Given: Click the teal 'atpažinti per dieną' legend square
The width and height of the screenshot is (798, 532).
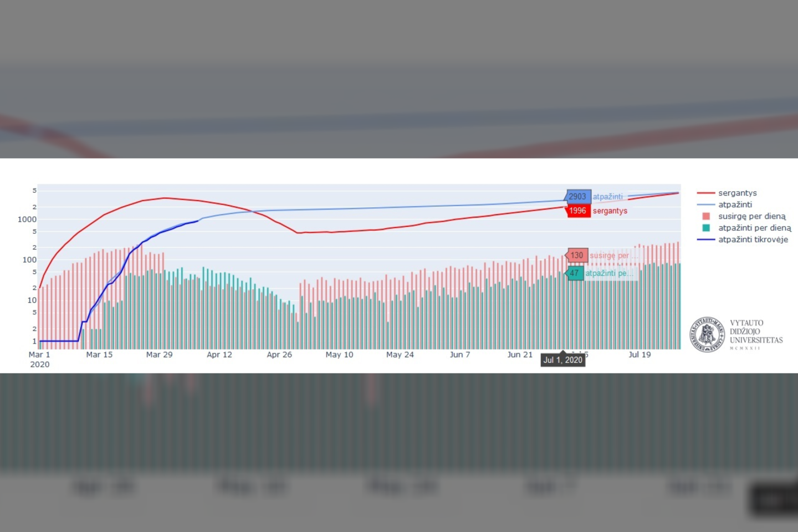Looking at the screenshot, I should 705,228.
